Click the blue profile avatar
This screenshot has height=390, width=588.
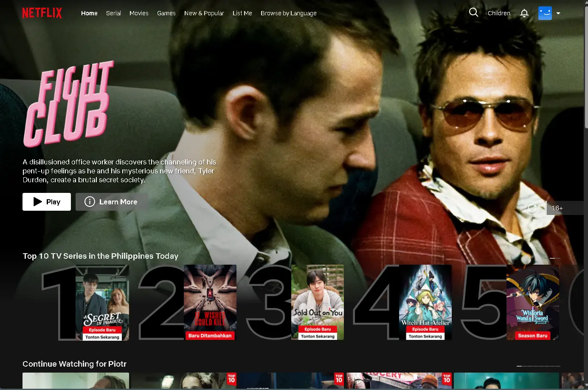[545, 13]
